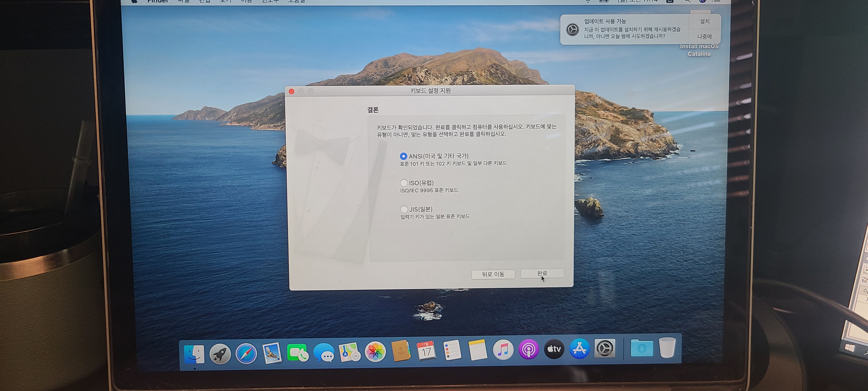868x391 pixels.
Task: Open System Preferences gear in dock
Action: (604, 348)
